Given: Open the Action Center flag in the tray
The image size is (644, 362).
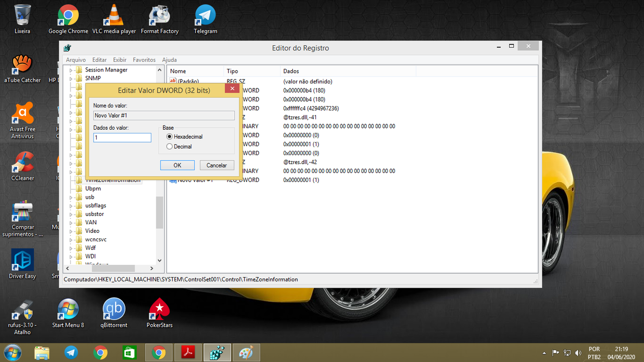Looking at the screenshot, I should coord(556,353).
